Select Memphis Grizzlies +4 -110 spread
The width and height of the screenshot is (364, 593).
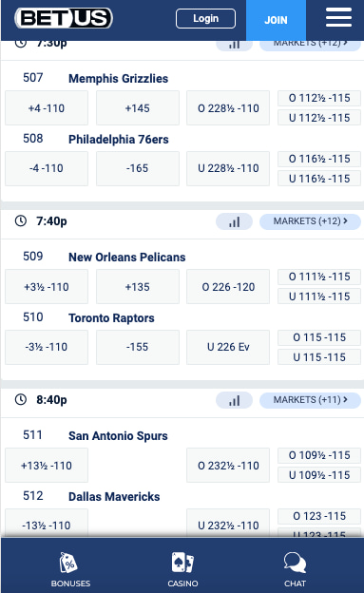tap(47, 108)
